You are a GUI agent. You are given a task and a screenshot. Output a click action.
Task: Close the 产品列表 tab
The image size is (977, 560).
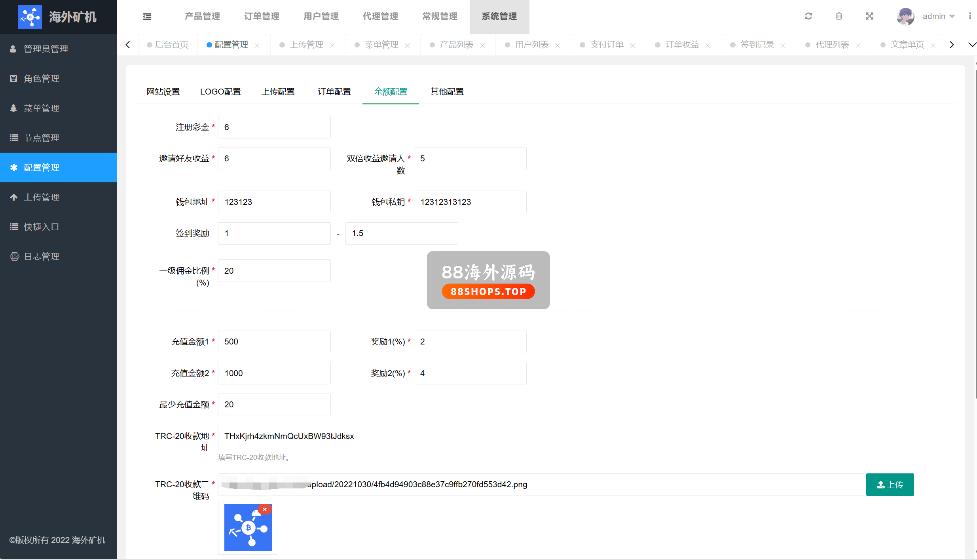[x=482, y=45]
